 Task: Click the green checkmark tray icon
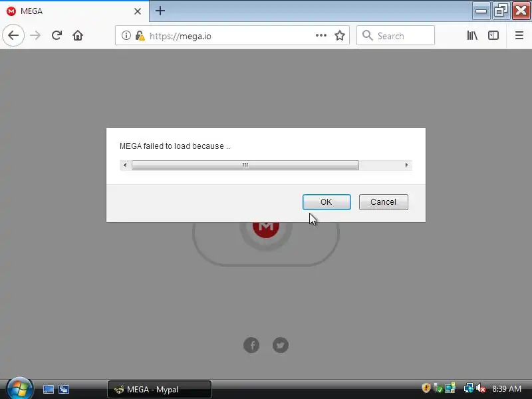click(438, 388)
